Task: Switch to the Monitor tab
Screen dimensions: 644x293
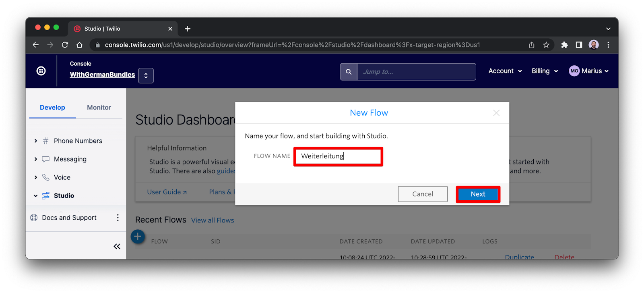Action: [x=99, y=108]
